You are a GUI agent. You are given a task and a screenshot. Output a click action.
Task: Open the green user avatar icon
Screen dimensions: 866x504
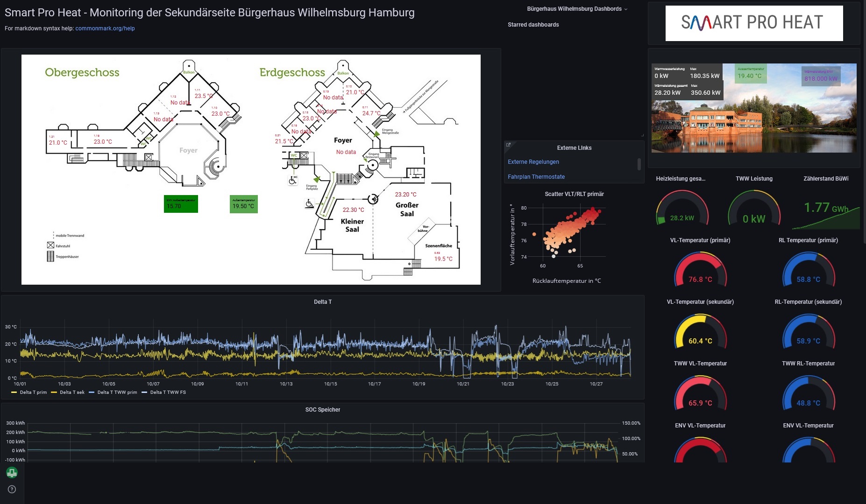click(x=12, y=473)
